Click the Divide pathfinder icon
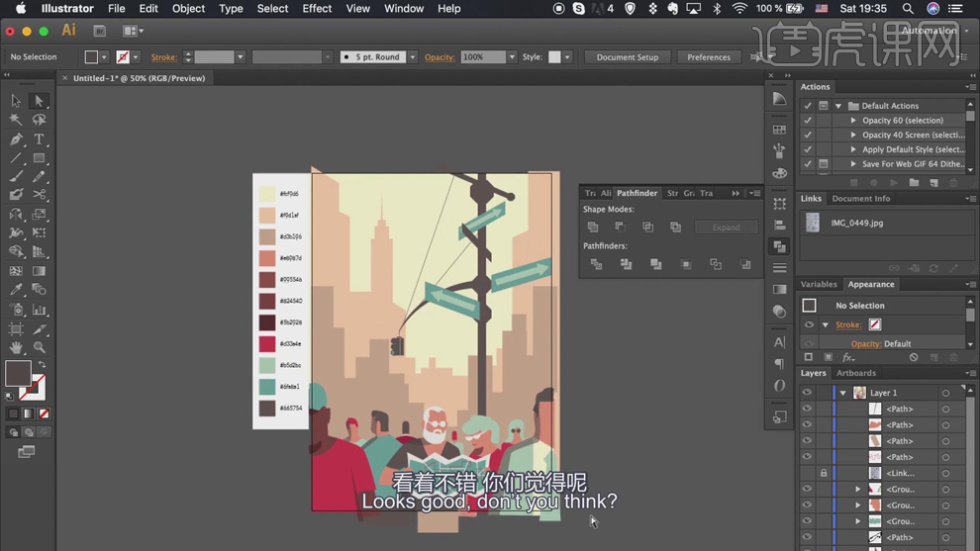This screenshot has height=551, width=980. [596, 265]
